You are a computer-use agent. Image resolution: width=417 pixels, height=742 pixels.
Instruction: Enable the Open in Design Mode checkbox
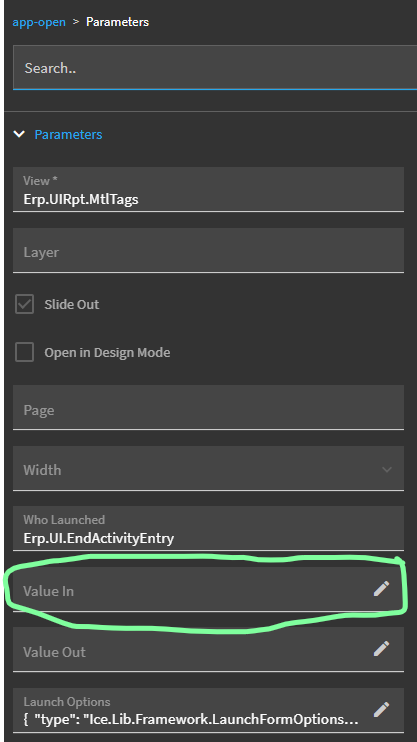coord(24,353)
